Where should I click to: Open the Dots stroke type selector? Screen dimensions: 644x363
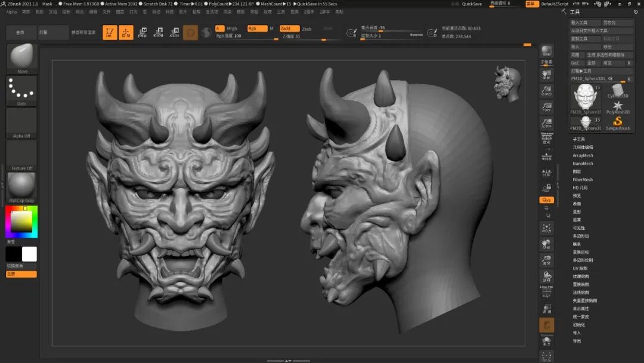coord(22,91)
